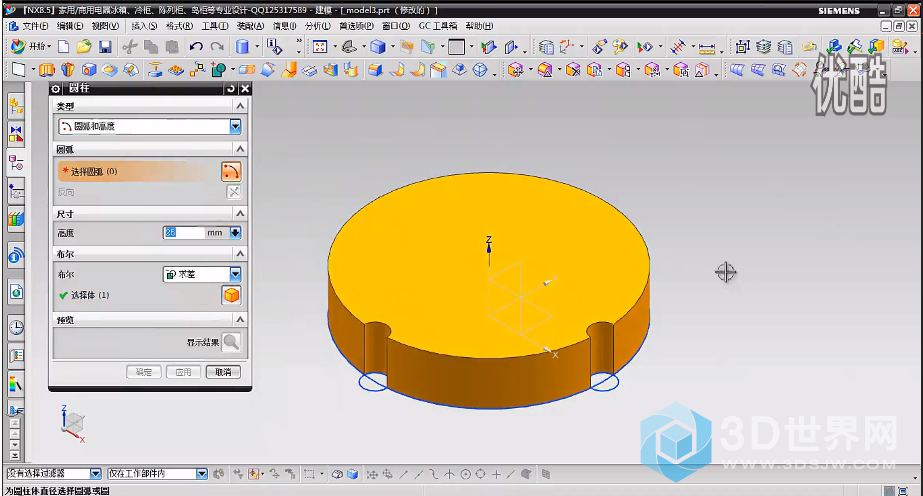Open the History clock sidebar icon
This screenshot has width=923, height=496.
coord(16,327)
